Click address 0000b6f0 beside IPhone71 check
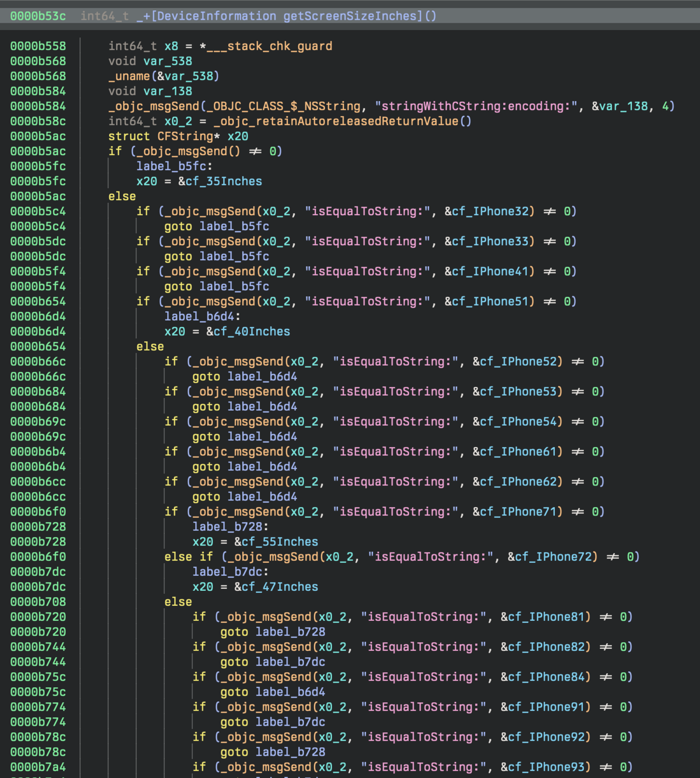 click(38, 512)
